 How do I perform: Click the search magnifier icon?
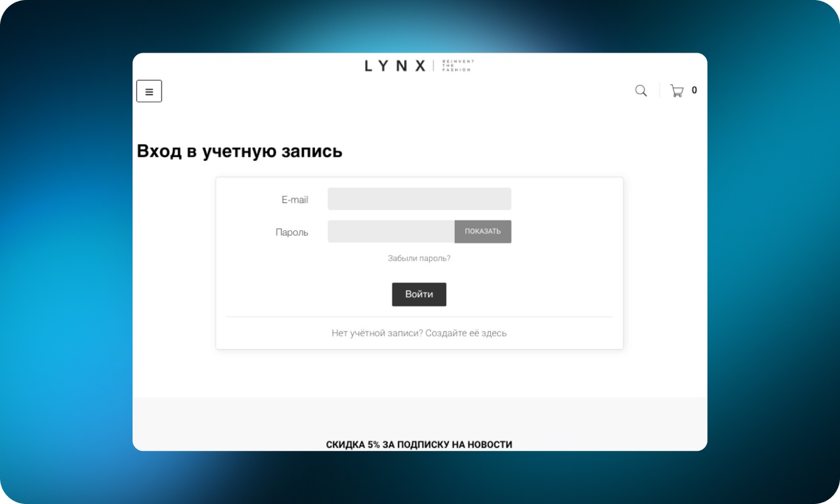click(641, 91)
